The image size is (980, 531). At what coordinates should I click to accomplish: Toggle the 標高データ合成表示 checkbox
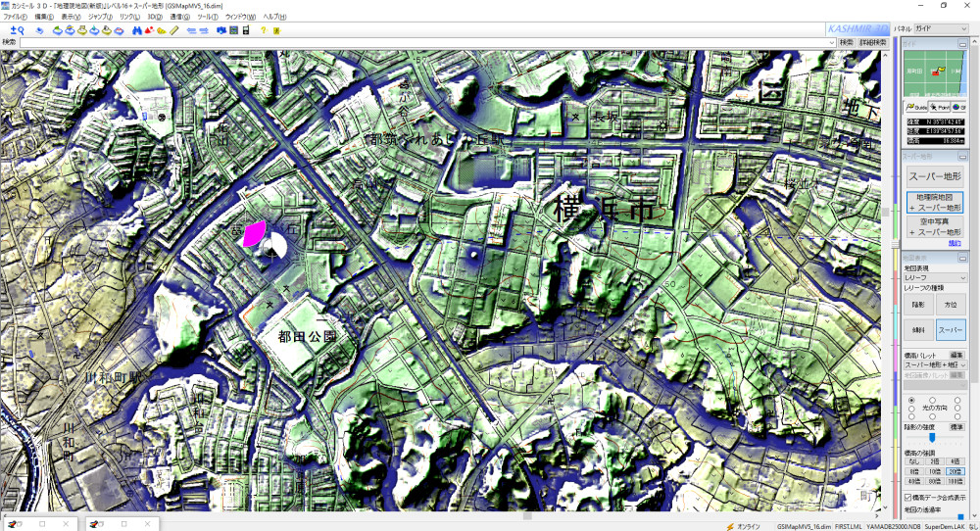(907, 498)
